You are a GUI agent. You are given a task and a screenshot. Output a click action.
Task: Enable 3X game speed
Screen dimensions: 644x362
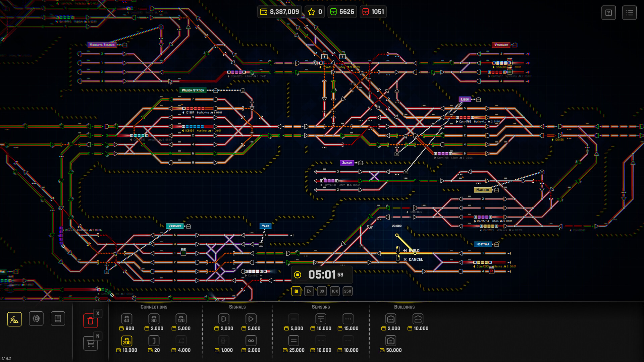(322, 291)
